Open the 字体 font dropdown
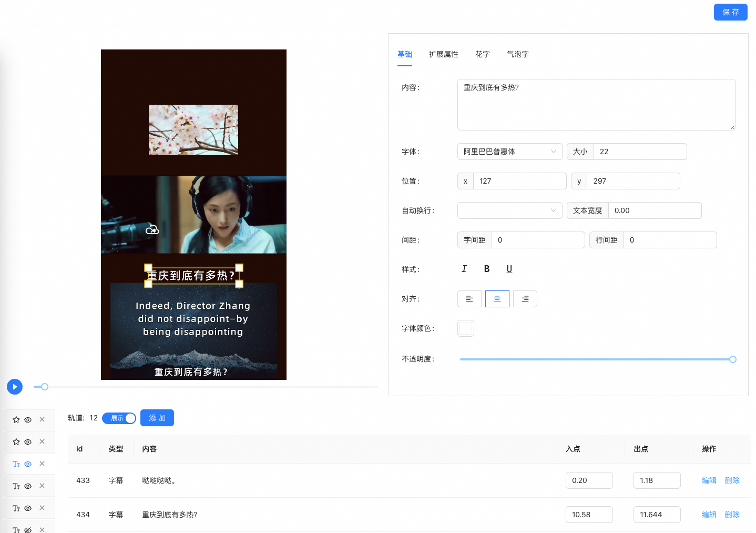This screenshot has height=533, width=756. click(x=509, y=152)
